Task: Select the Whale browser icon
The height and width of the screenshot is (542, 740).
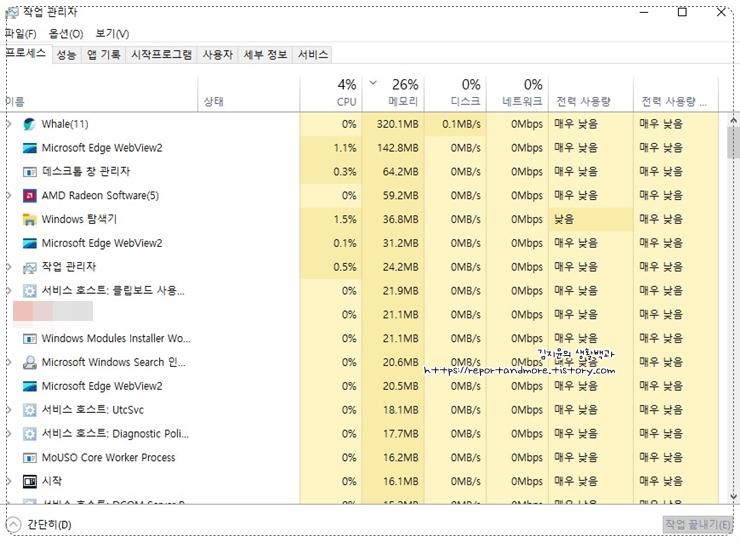Action: coord(29,124)
